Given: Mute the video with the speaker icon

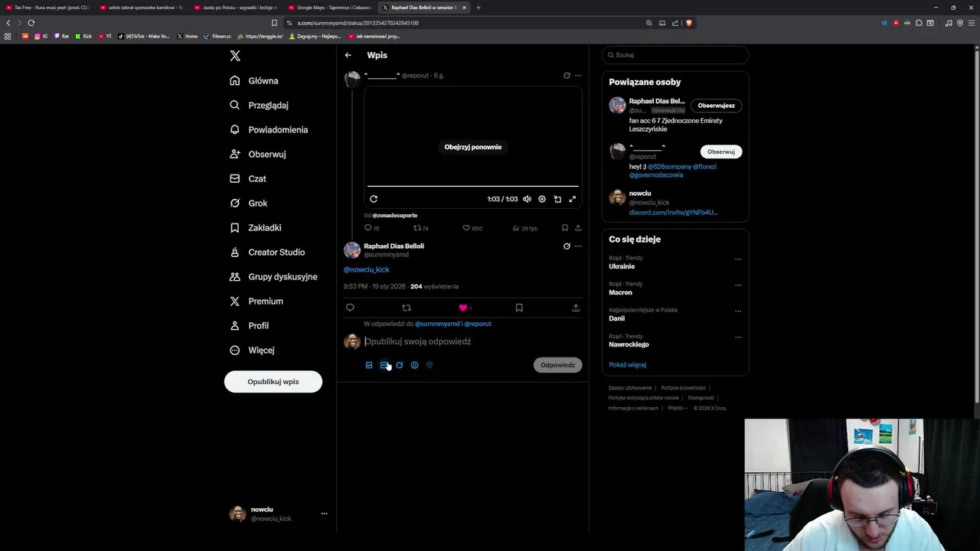Looking at the screenshot, I should [x=527, y=199].
